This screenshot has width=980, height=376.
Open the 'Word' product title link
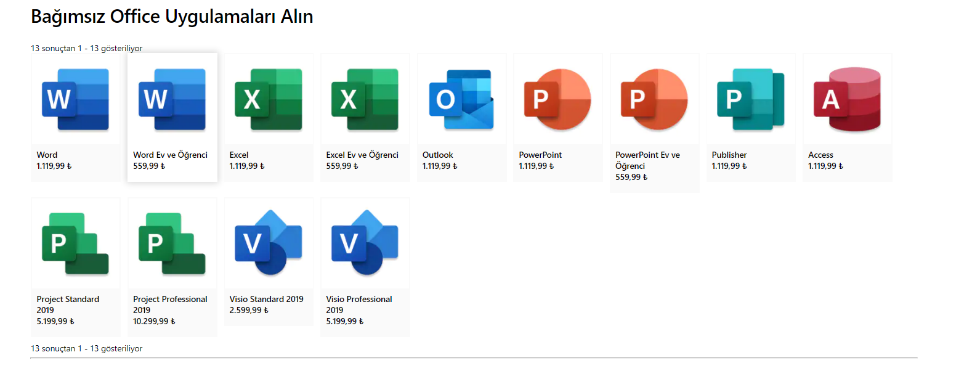[47, 155]
